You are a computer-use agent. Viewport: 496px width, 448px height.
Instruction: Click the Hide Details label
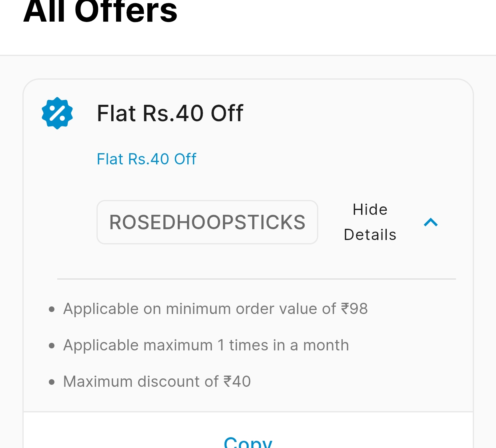370,222
